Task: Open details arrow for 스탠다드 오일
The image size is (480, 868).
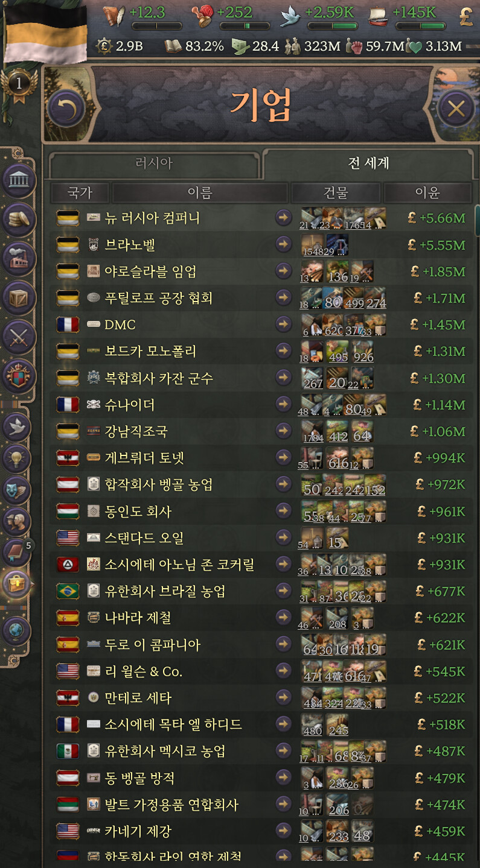Action: coord(283,537)
